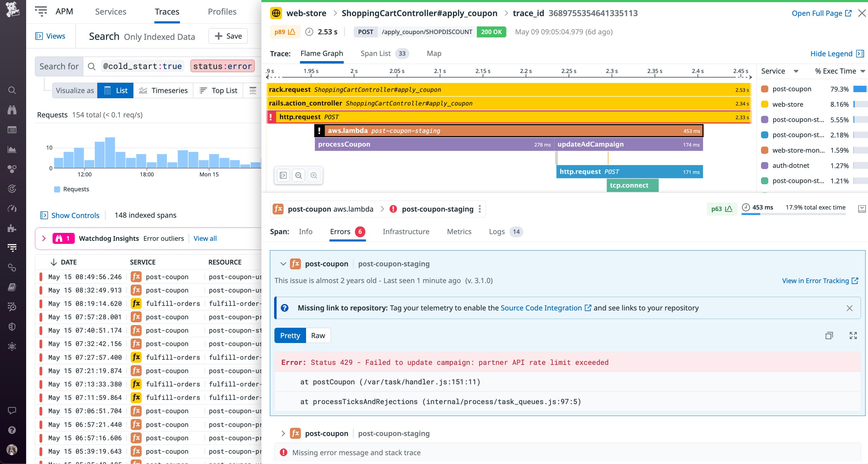Screen dimensions: 868x464
Task: Expand the second post-coupon-staging error entry
Action: click(283, 433)
